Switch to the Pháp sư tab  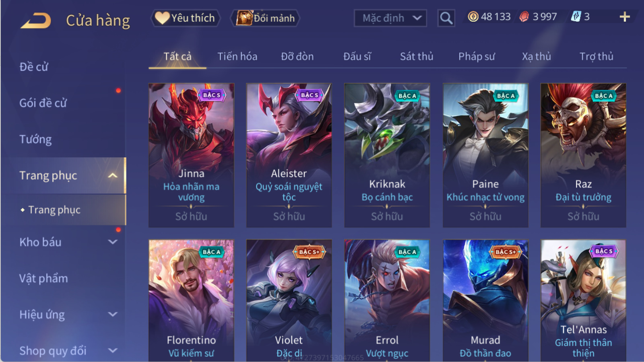tap(477, 56)
